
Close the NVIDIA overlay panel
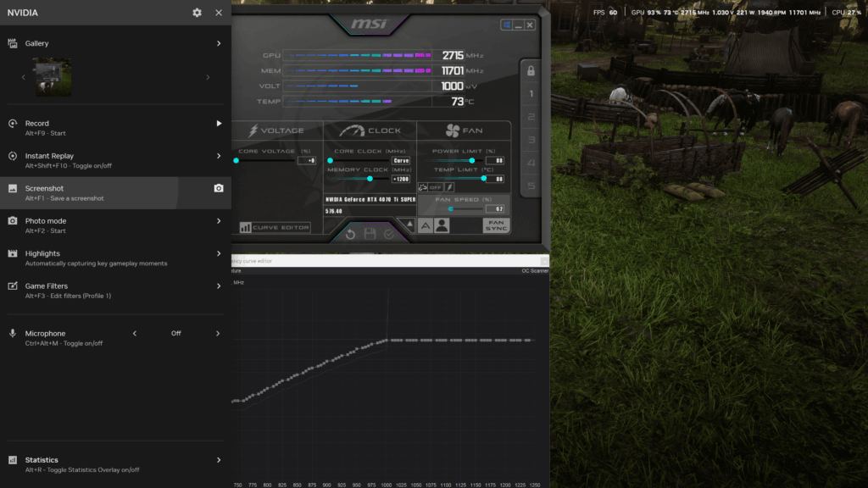click(x=219, y=12)
